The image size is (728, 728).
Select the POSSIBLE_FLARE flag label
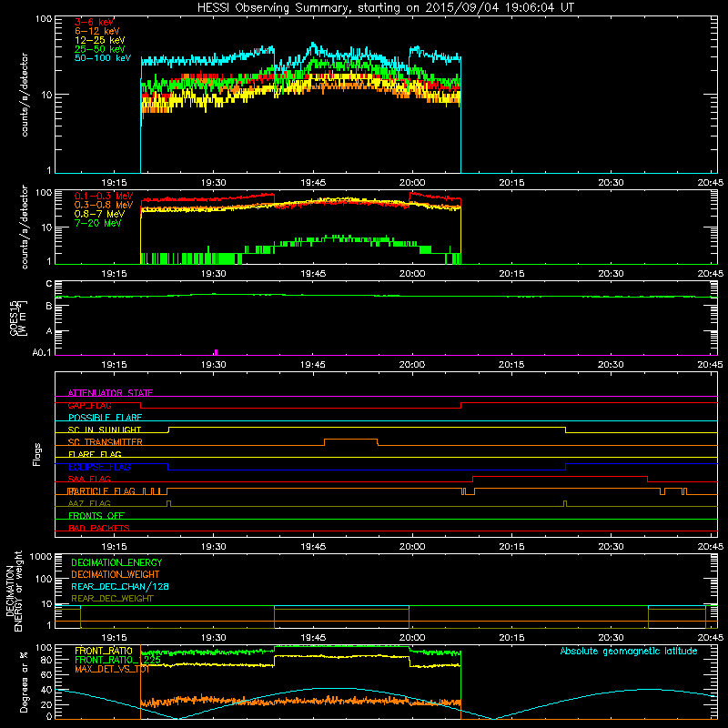(x=105, y=418)
